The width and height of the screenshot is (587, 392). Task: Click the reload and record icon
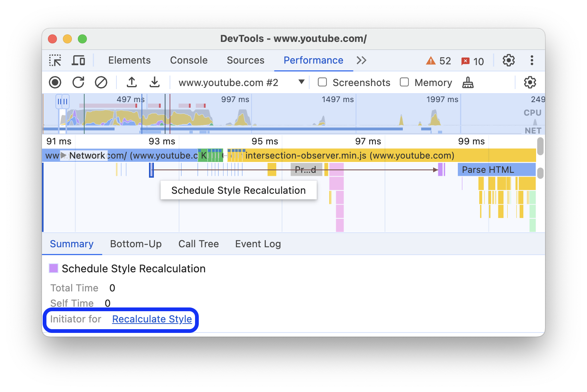click(x=78, y=82)
